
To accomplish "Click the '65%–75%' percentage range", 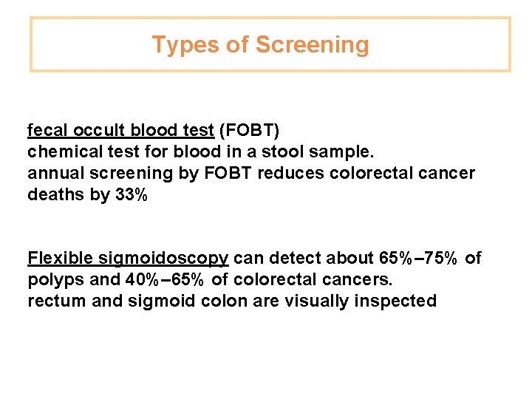I will pos(419,258).
